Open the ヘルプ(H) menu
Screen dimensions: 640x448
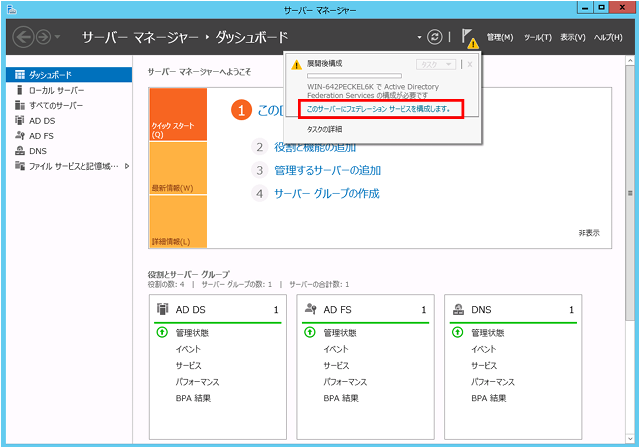608,38
